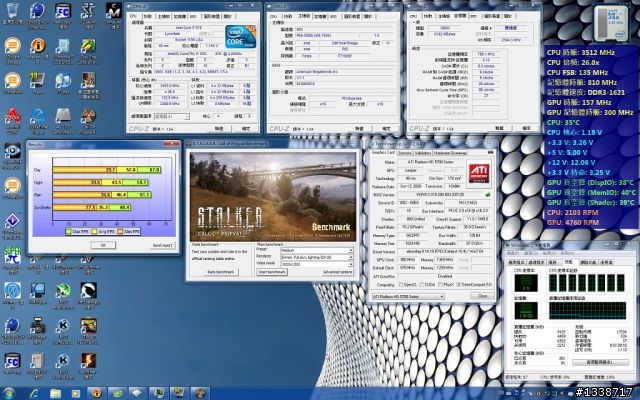Screen dimensions: 640x400
Task: Click the Intel CPU gadget at top right
Action: 611,23
